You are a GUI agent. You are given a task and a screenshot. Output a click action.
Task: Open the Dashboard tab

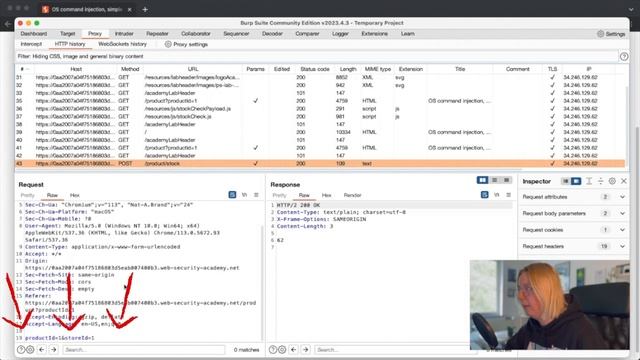(x=34, y=34)
